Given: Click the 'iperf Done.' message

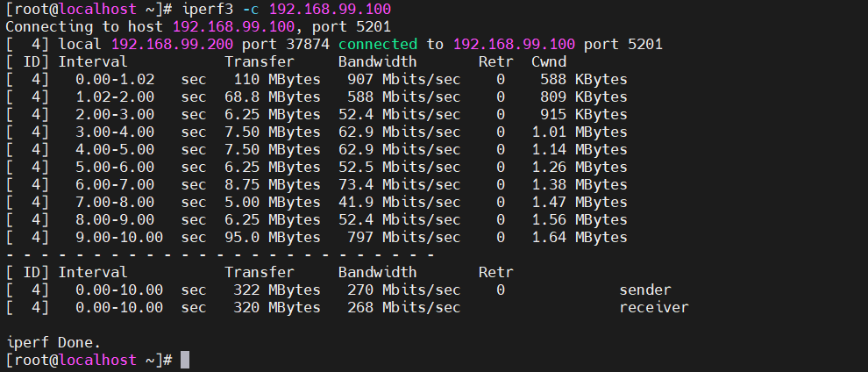Looking at the screenshot, I should [x=53, y=342].
